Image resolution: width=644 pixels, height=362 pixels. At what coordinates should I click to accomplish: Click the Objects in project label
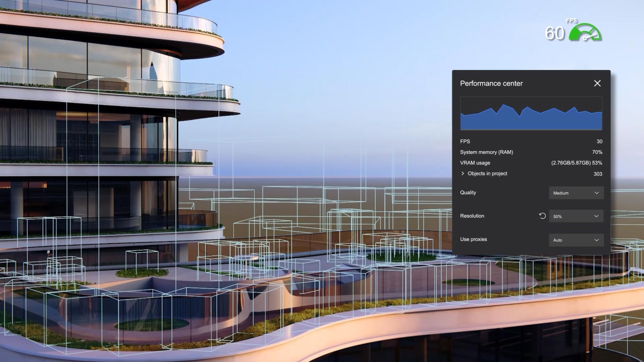click(x=487, y=173)
